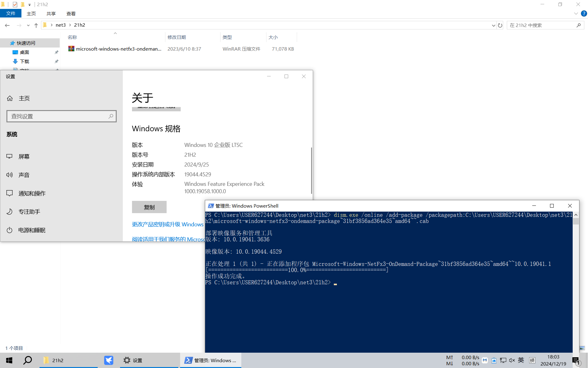Open 下载 in navigation pane
Image resolution: width=588 pixels, height=368 pixels.
pos(24,61)
